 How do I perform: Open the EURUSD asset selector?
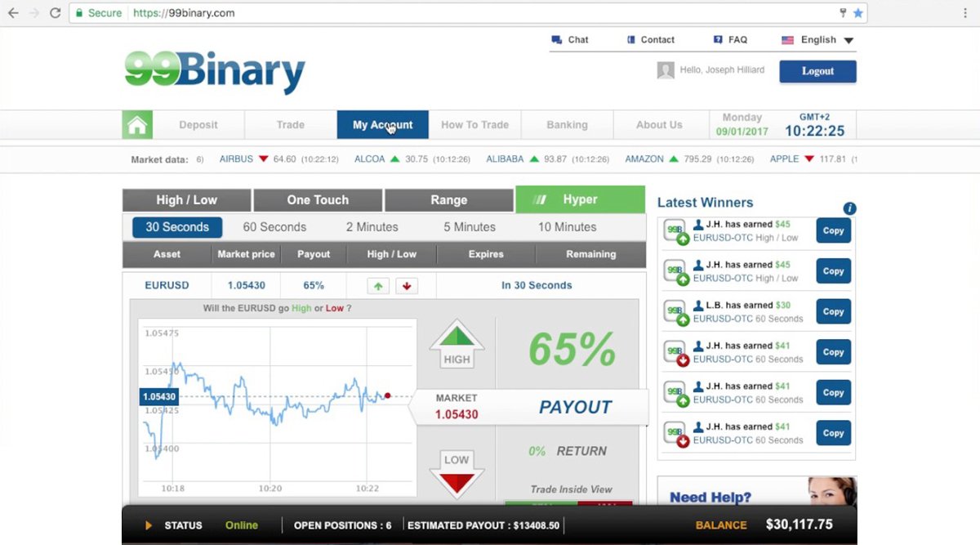click(x=167, y=285)
